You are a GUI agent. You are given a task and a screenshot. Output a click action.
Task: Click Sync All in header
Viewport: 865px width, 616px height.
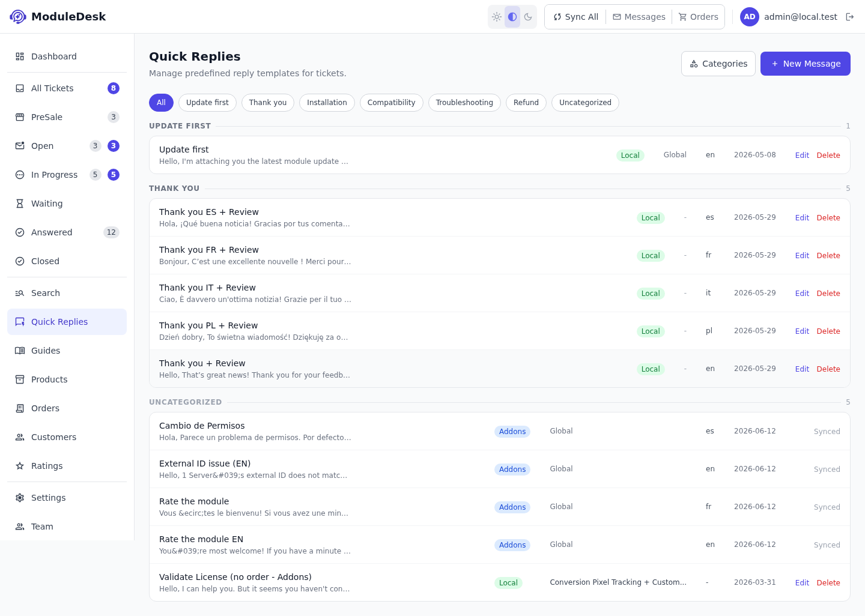pos(575,17)
